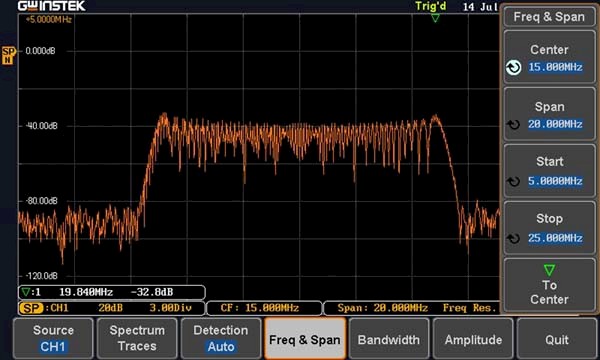
Task: Change Source channel from CH1
Action: 53,338
